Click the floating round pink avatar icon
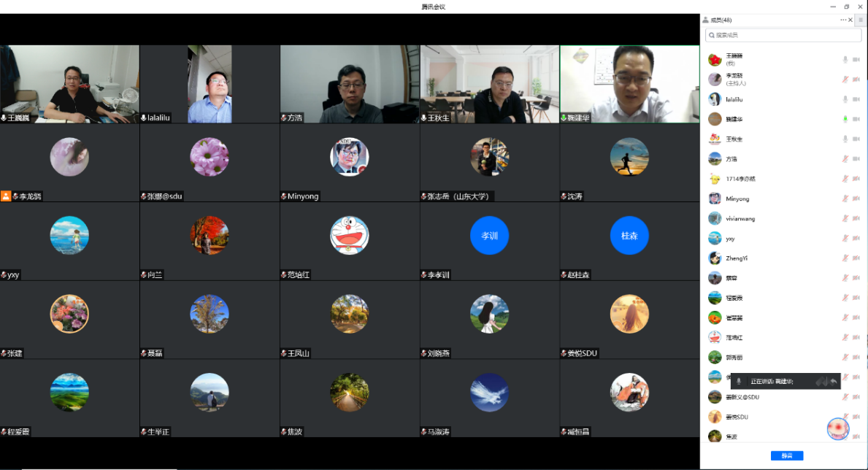Screen dimensions: 868x470 pyautogui.click(x=838, y=429)
